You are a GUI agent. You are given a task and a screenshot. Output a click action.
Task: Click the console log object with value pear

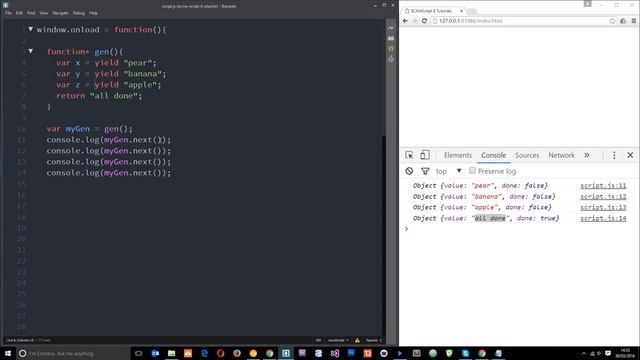coord(480,185)
